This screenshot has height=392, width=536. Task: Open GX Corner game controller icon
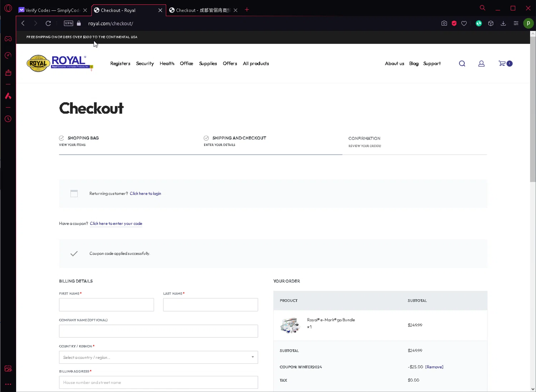point(8,39)
